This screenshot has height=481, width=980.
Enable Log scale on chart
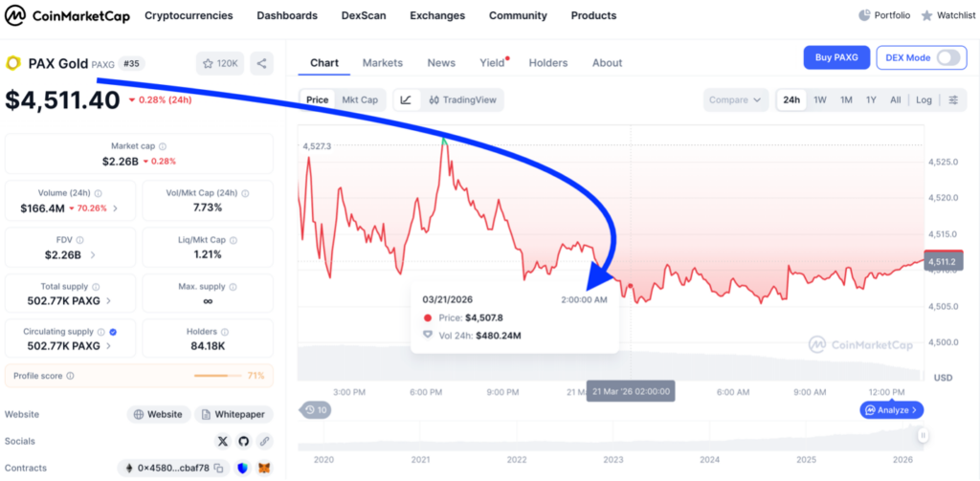(x=924, y=99)
